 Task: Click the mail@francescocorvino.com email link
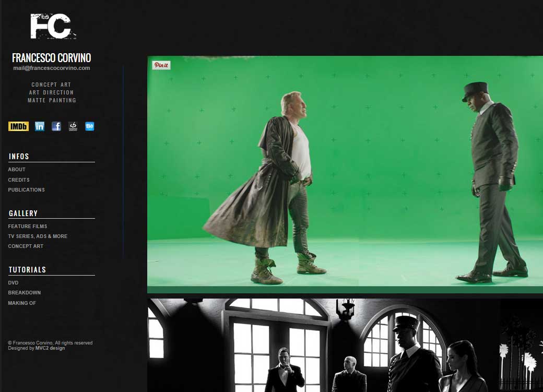pos(52,68)
